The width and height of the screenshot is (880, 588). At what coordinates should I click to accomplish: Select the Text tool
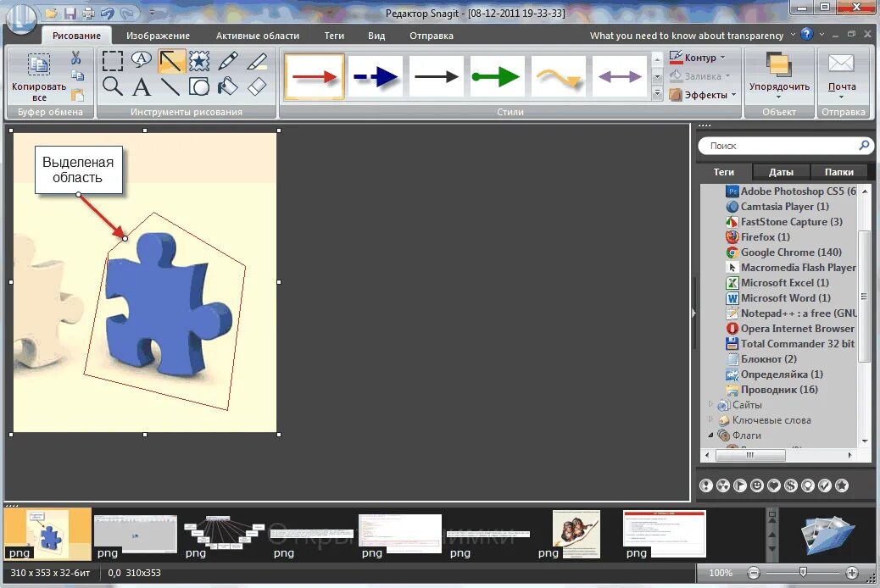tap(142, 86)
